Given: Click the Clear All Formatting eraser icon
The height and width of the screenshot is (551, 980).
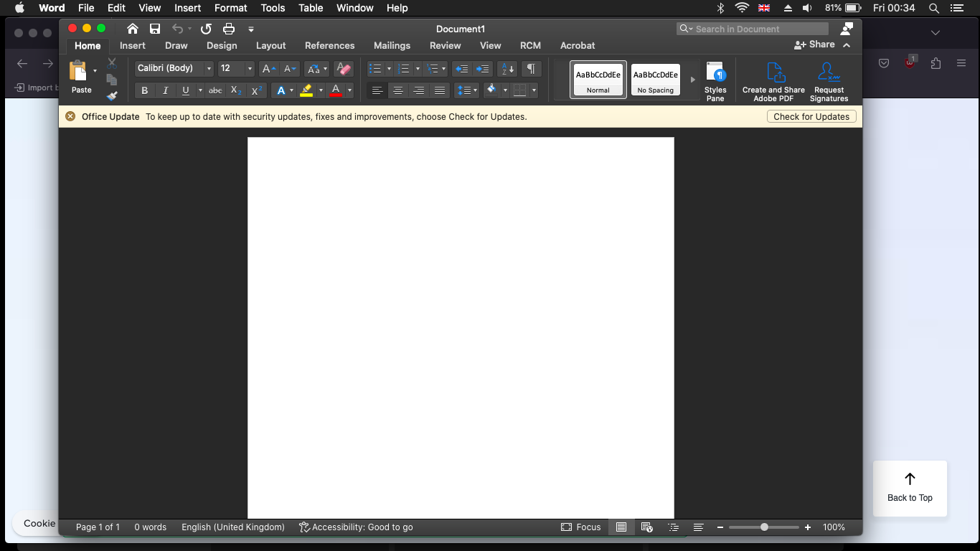Looking at the screenshot, I should [x=344, y=69].
